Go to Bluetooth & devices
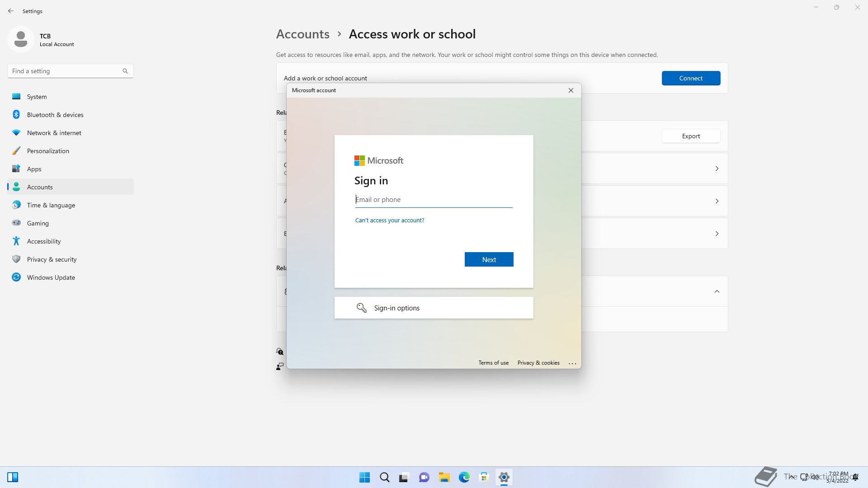The image size is (868, 488). click(71, 115)
